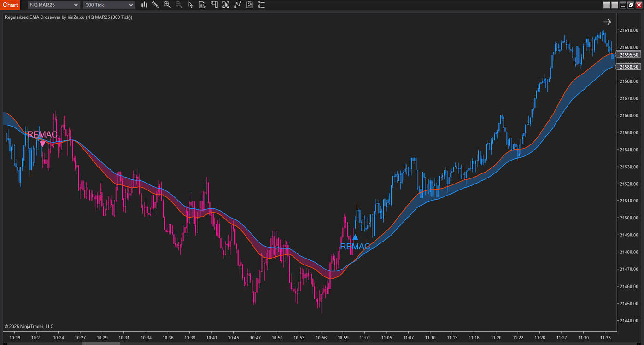
Task: Click the first gray instrument link square
Action: coord(607,5)
